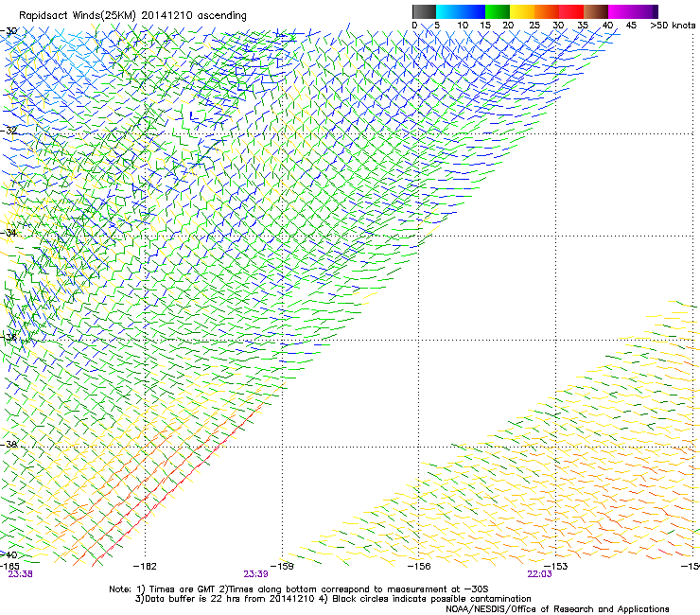
Task: Click the red 30-35 knots legend color
Action: (571, 11)
